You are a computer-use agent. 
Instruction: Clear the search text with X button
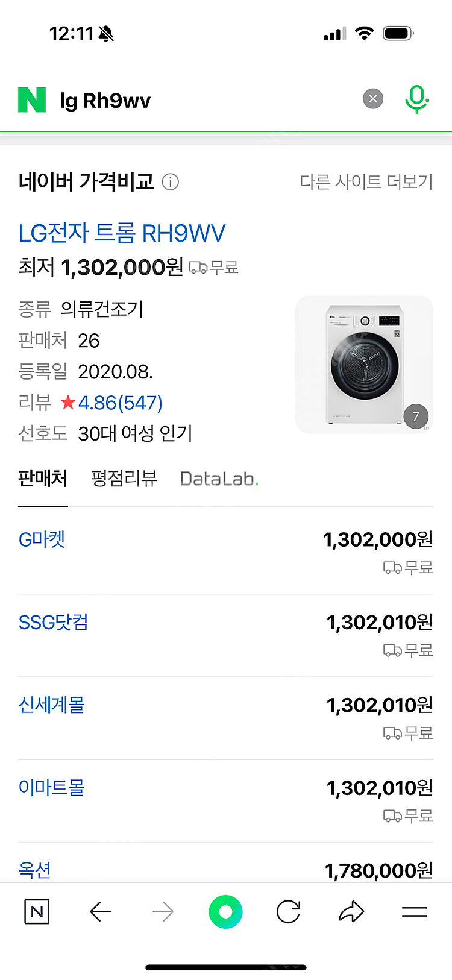[373, 99]
